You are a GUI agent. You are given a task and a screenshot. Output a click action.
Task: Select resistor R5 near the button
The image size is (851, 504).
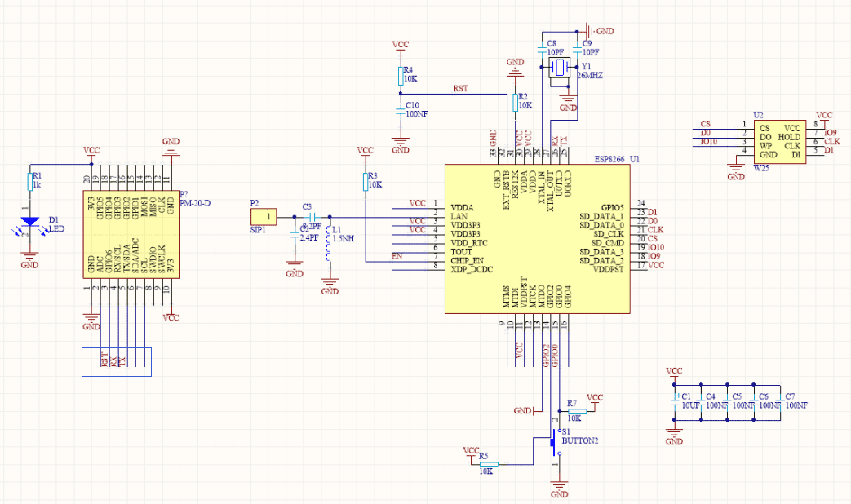[x=489, y=464]
